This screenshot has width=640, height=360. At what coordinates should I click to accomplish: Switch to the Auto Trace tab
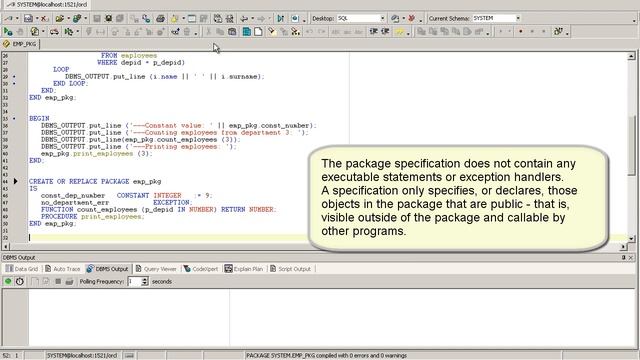[62, 269]
